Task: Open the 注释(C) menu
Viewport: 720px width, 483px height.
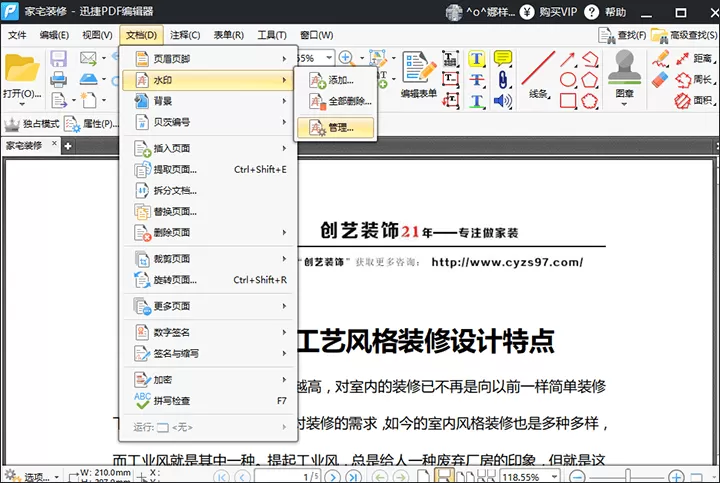Action: 185,35
